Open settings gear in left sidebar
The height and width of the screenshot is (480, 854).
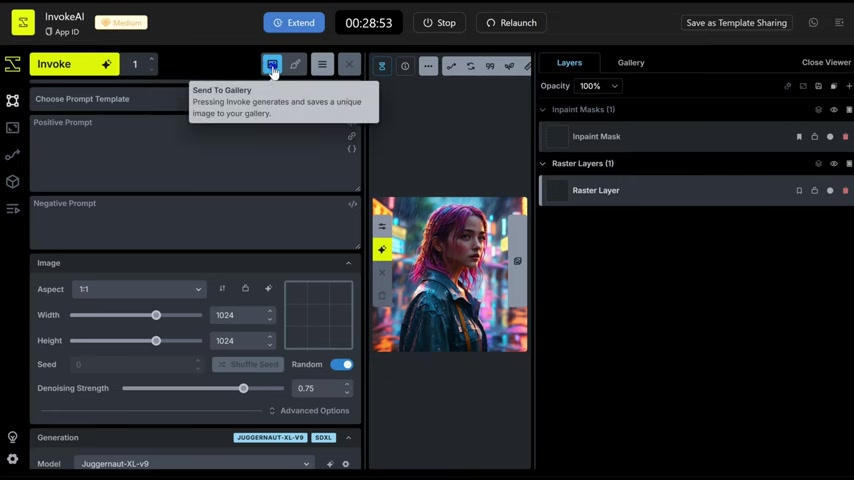(x=12, y=459)
